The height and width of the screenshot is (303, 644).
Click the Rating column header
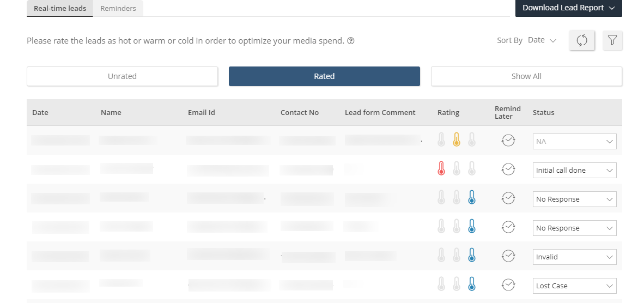[448, 112]
